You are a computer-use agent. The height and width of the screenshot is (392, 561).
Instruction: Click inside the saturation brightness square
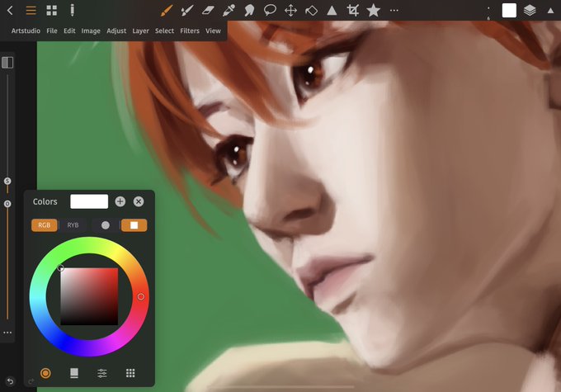click(x=89, y=296)
